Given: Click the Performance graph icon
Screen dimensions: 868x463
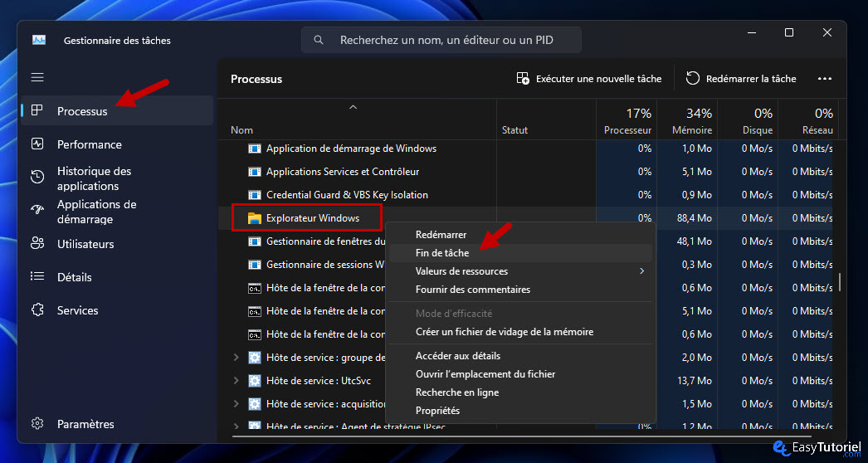Looking at the screenshot, I should click(x=37, y=144).
